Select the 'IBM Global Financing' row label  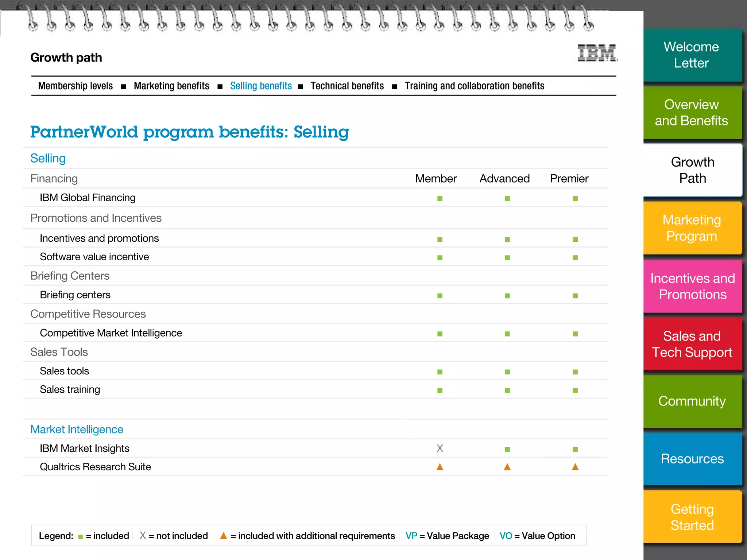pos(88,198)
